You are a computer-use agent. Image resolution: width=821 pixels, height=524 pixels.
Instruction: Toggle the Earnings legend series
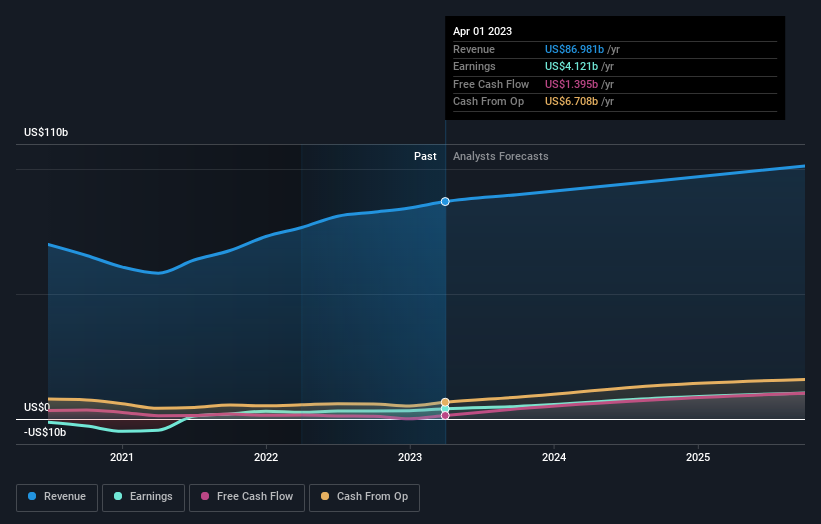point(143,497)
